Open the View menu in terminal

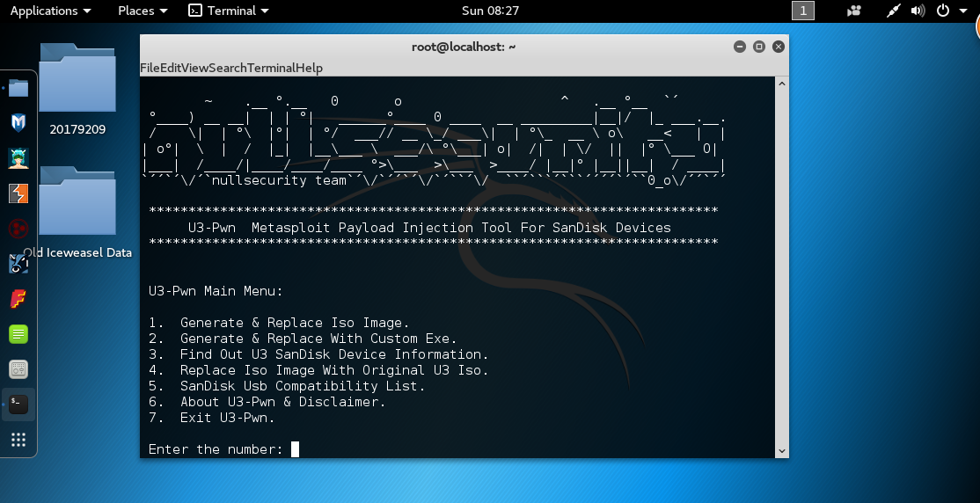[194, 68]
